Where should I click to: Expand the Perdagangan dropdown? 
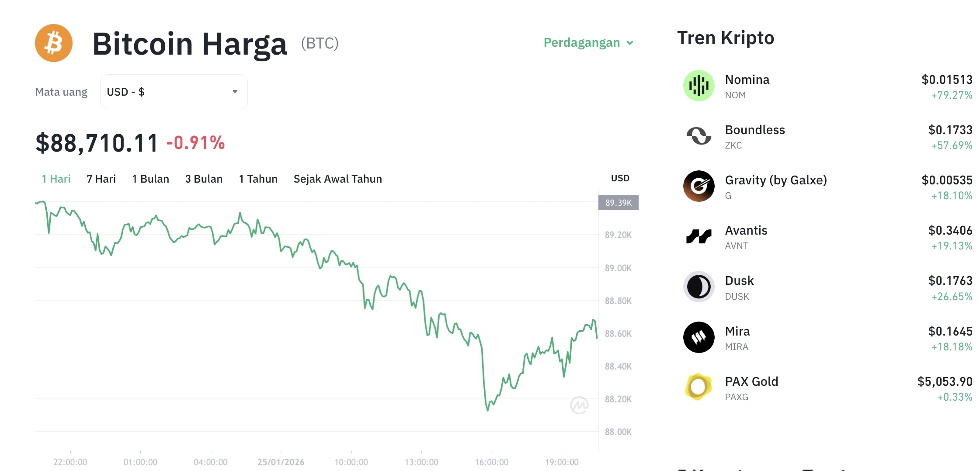[587, 42]
